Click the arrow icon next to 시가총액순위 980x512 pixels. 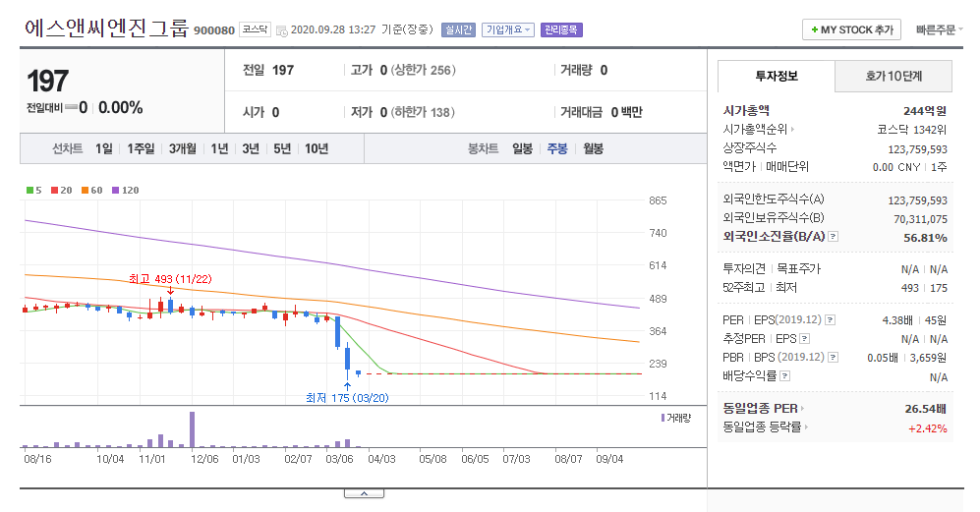pyautogui.click(x=792, y=130)
